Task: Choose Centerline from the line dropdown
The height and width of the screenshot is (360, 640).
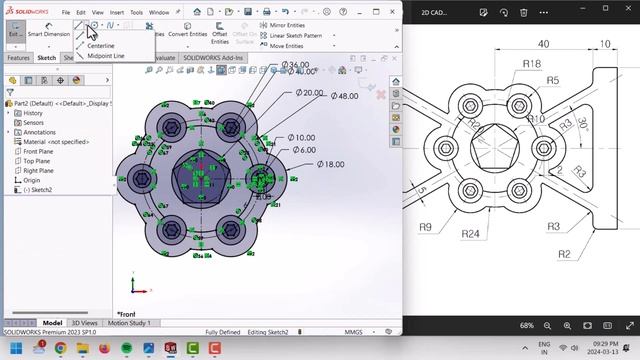Action: click(100, 46)
